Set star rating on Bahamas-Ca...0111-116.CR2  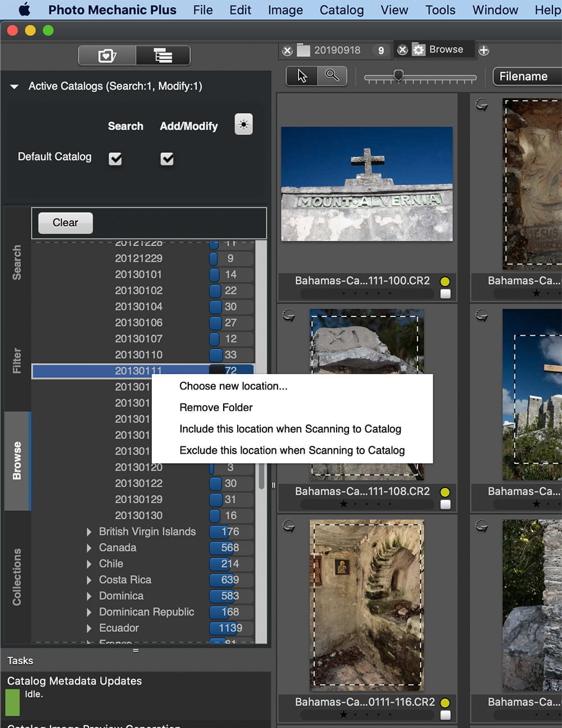(x=367, y=715)
